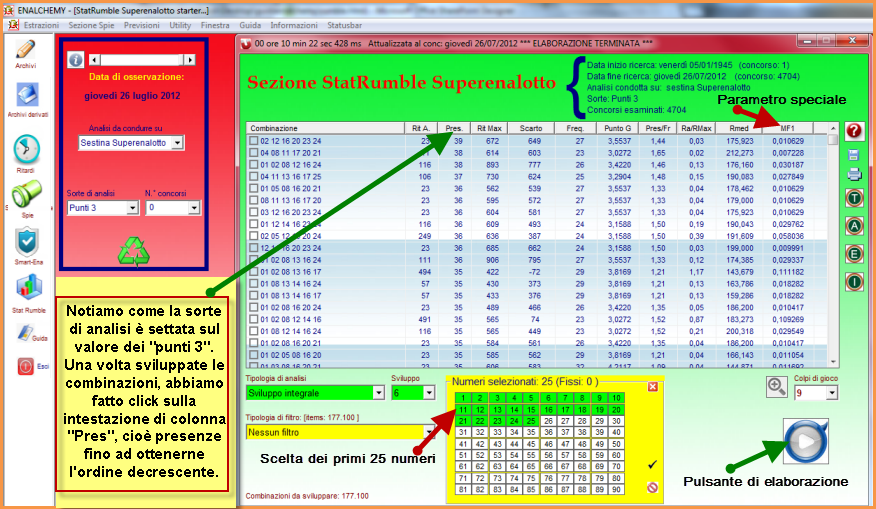Click the date slider track in observation panel

[142, 60]
